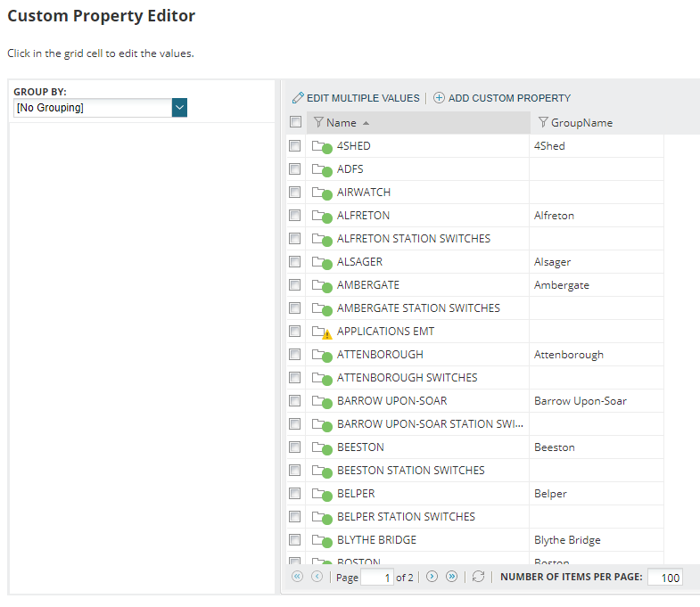Click the ALFRETON STATION SWITCHES name text
The width and height of the screenshot is (700, 607).
coord(414,239)
